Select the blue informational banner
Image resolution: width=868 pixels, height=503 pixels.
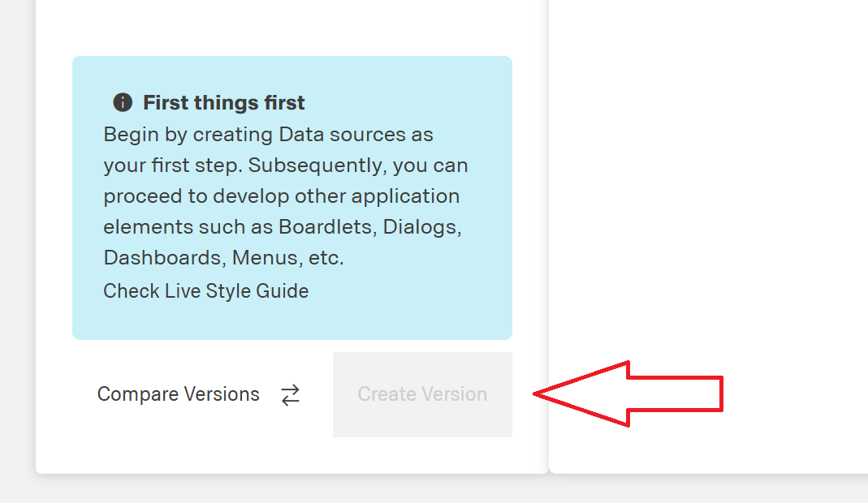(292, 197)
